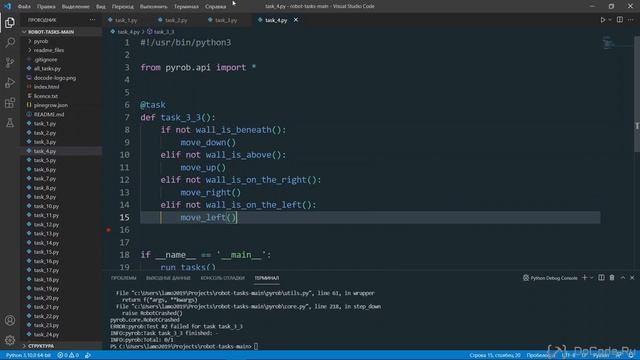Open README.md in explorer
The height and width of the screenshot is (360, 640).
(49, 114)
